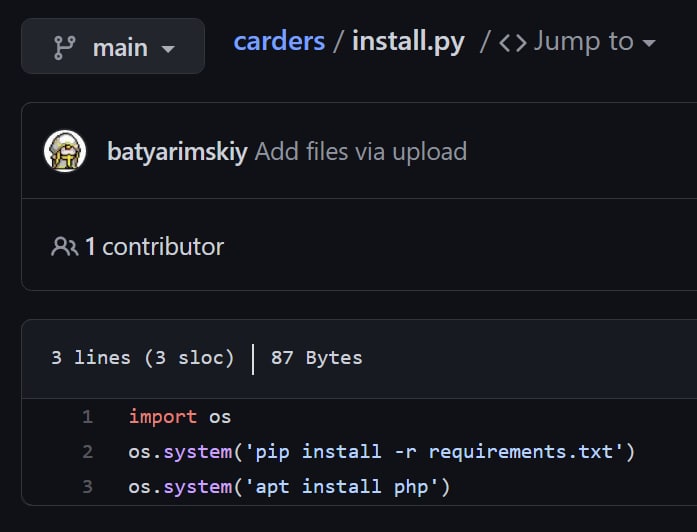Open the 'Add files via upload' commit
The height and width of the screenshot is (532, 697).
pos(361,152)
